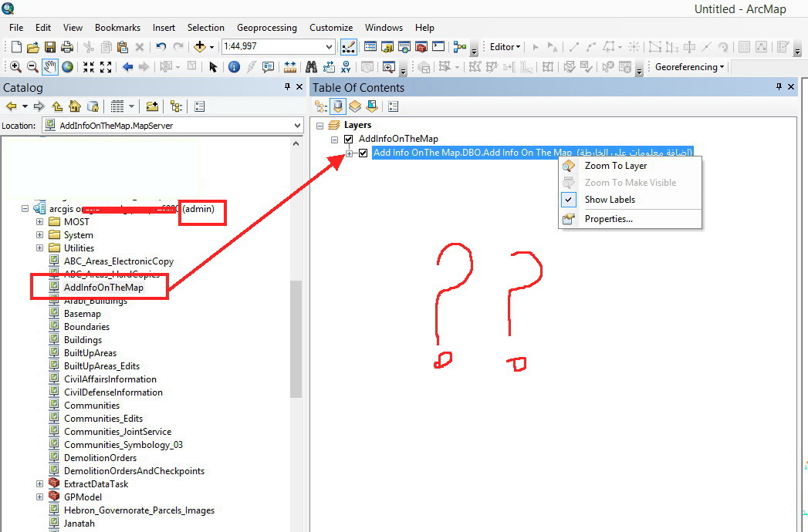Viewport: 808px width, 532px height.
Task: Activate the Identify tool
Action: [234, 67]
